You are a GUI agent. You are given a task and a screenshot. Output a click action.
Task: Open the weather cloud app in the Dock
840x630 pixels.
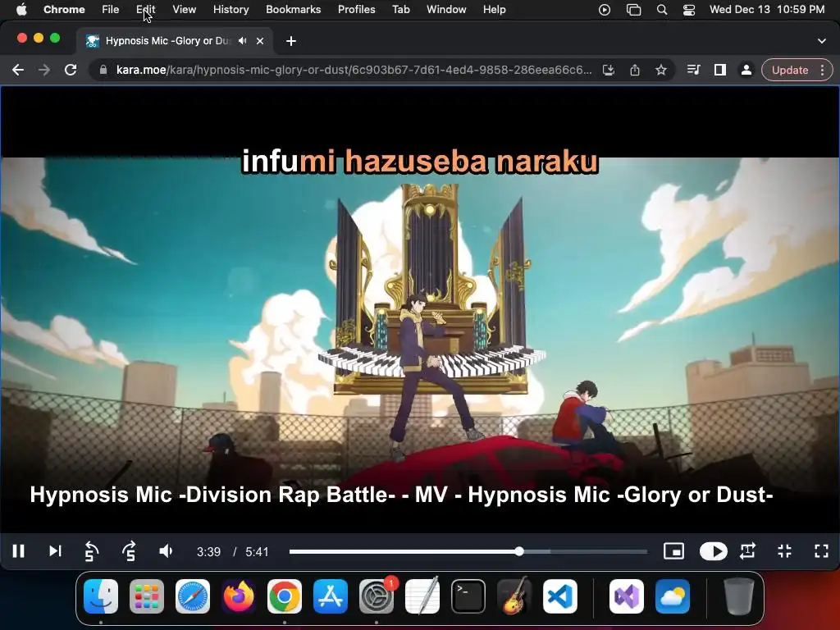[x=673, y=596]
